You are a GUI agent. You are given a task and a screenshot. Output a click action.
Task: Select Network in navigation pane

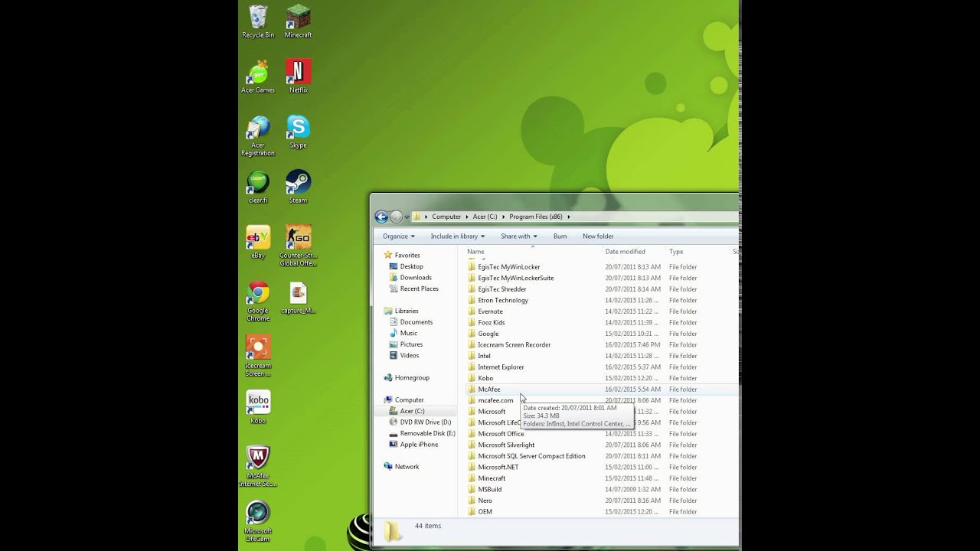pyautogui.click(x=407, y=467)
